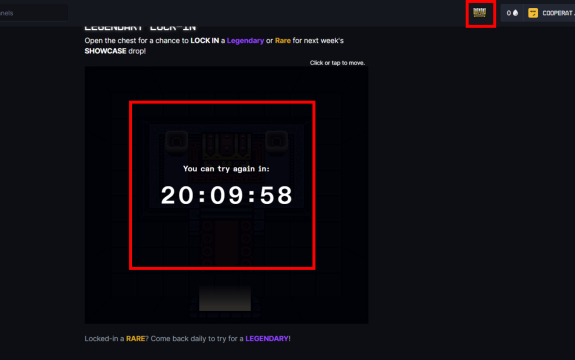Click the 20:09:58 countdown timer
Viewport: 575px width, 360px height.
coord(227,195)
